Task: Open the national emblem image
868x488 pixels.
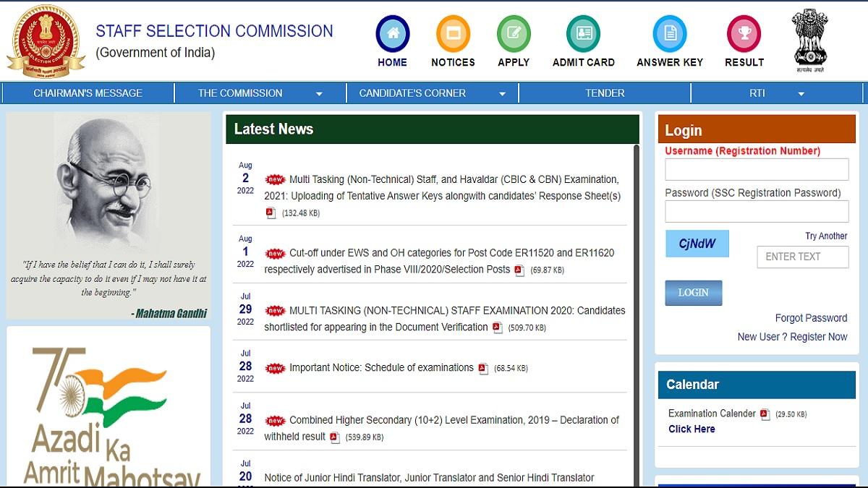Action: (809, 38)
